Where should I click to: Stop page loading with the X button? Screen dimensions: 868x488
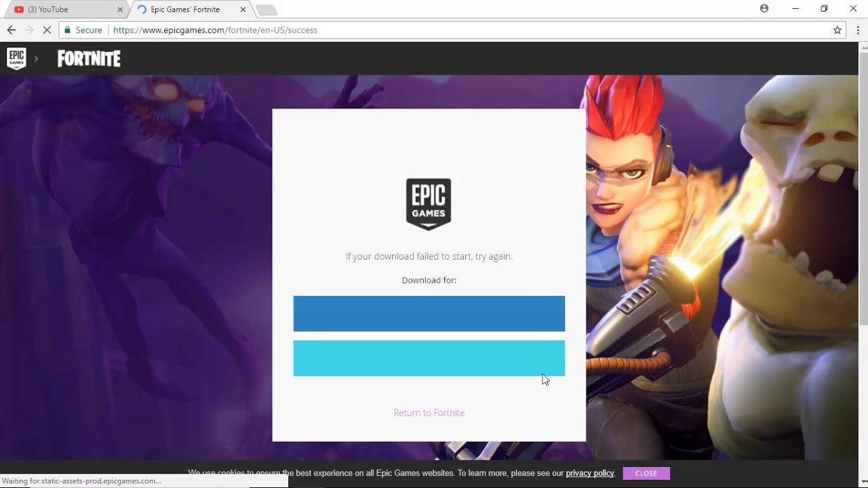46,30
